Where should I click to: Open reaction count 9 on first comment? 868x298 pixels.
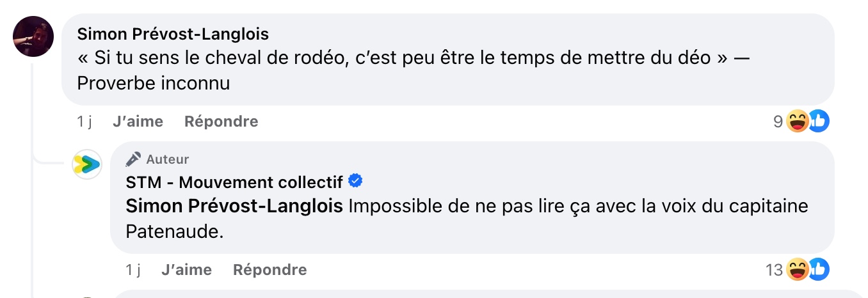(778, 122)
